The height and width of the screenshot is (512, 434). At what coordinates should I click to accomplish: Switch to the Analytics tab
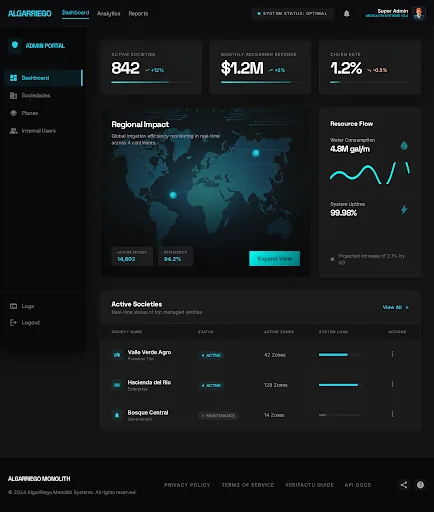click(x=109, y=14)
